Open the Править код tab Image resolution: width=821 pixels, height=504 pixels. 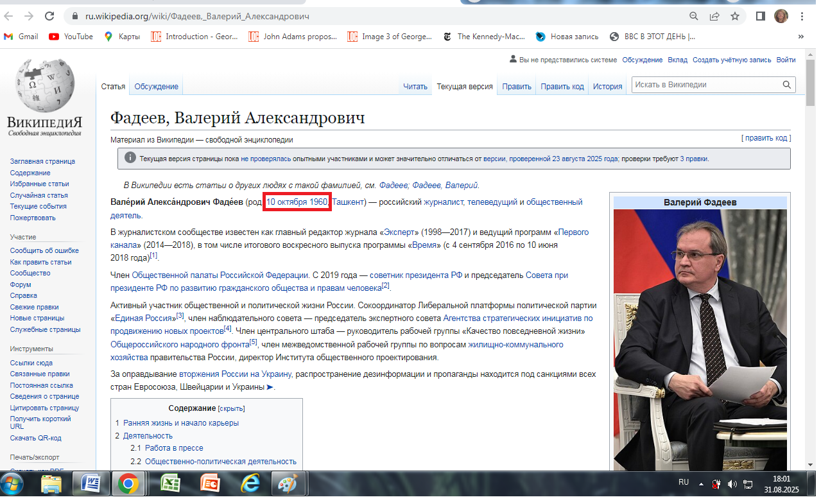(562, 87)
